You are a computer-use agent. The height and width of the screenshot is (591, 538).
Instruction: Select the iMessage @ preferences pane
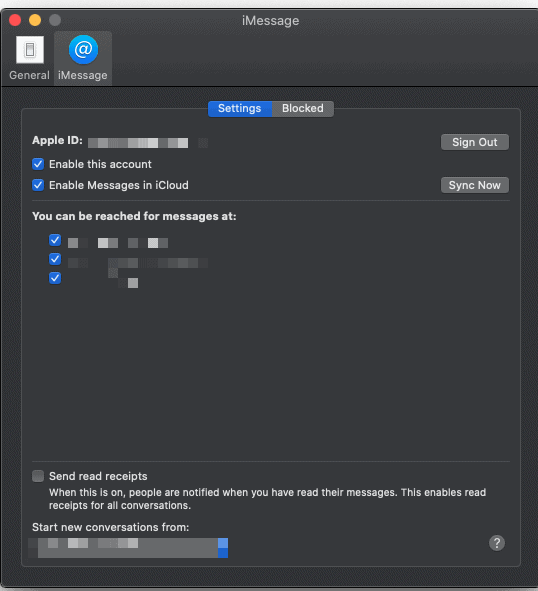83,58
